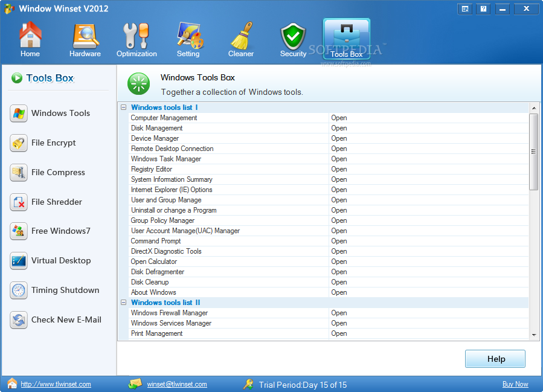Click the Free Windows7 sidebar icon
Viewport: 543px width, 392px height.
click(19, 231)
